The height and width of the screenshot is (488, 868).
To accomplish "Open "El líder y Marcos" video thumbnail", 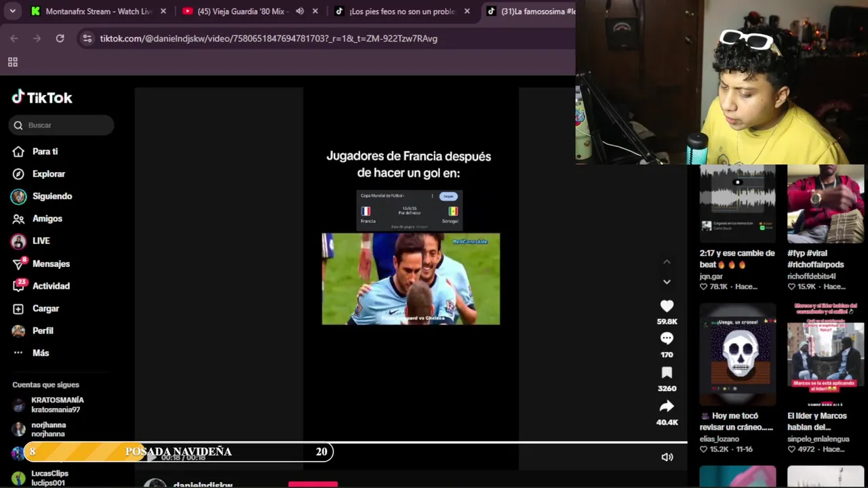I will 825,354.
